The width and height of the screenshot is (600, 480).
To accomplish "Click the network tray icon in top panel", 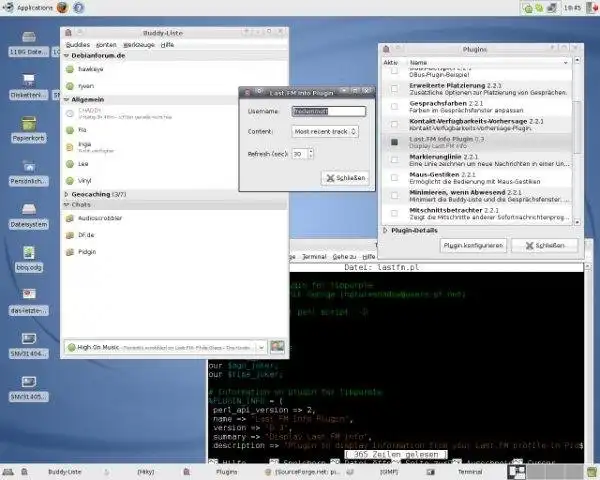I will point(551,8).
